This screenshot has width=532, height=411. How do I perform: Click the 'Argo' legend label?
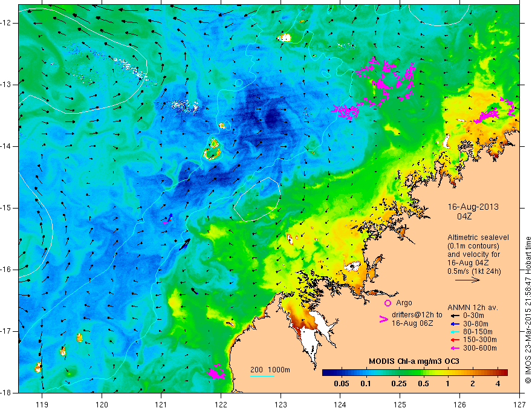[404, 303]
